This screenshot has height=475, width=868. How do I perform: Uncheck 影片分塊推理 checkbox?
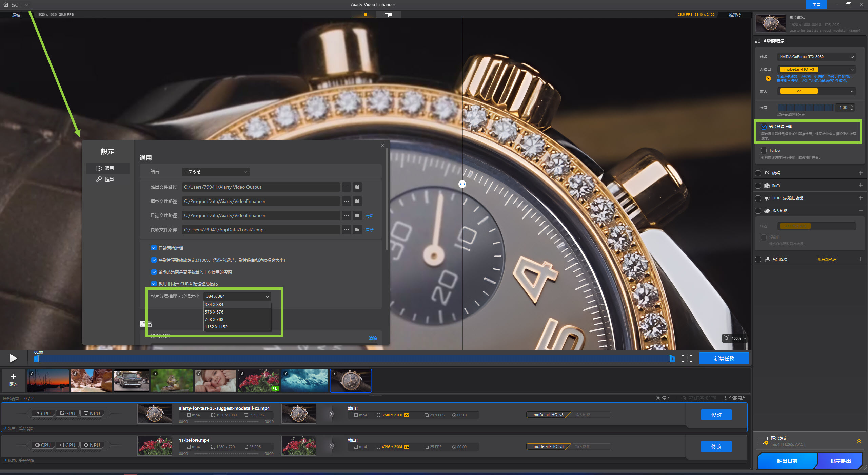coord(764,127)
